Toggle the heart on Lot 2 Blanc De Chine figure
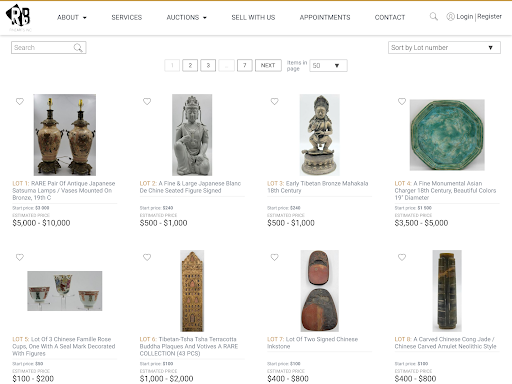This screenshot has height=384, width=512. [147, 101]
